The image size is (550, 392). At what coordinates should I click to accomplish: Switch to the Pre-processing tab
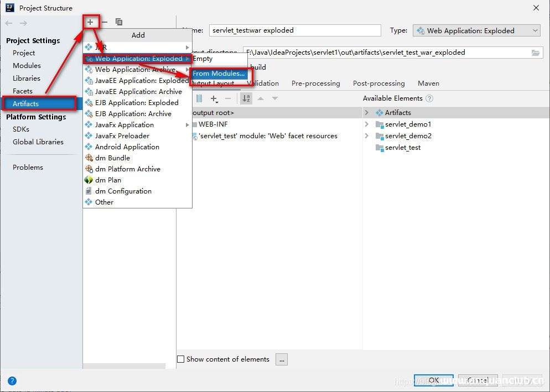click(315, 83)
